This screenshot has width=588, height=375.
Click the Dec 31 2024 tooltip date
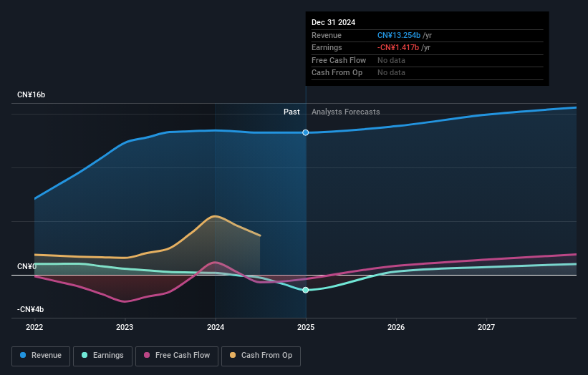333,22
